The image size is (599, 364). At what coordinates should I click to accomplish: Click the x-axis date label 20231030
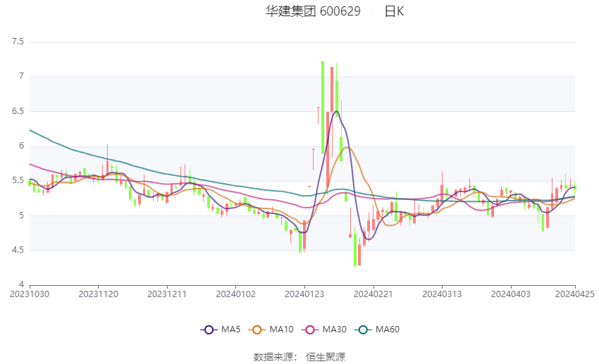(30, 294)
